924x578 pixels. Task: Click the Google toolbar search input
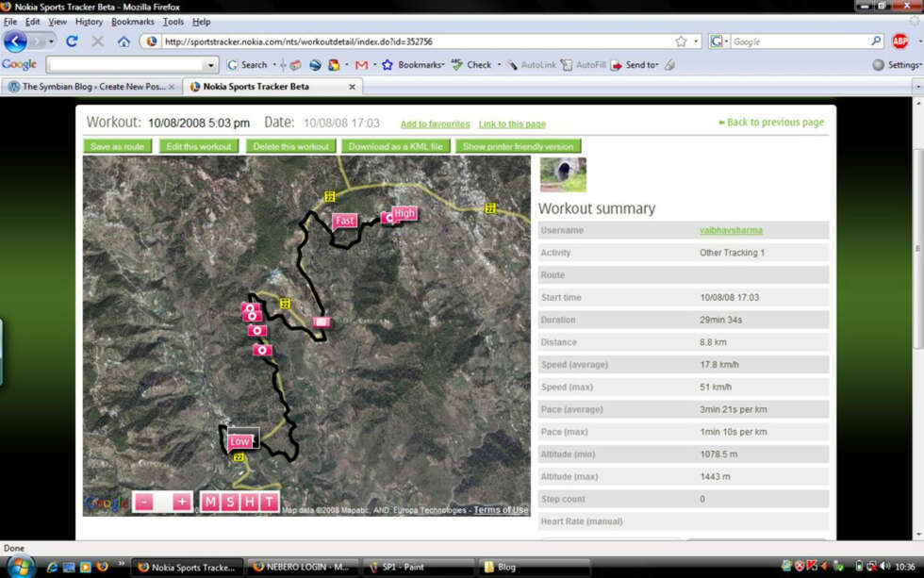(125, 65)
